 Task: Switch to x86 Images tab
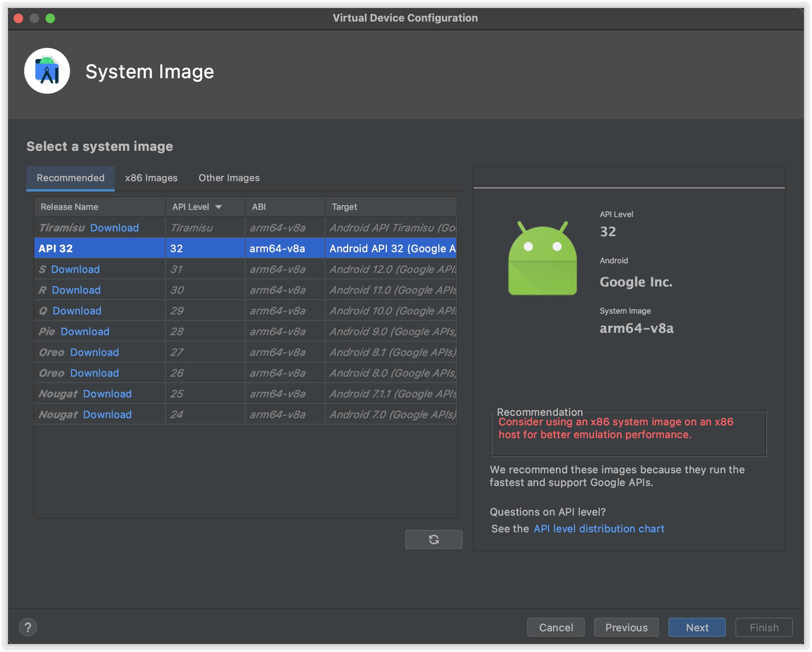pos(151,178)
